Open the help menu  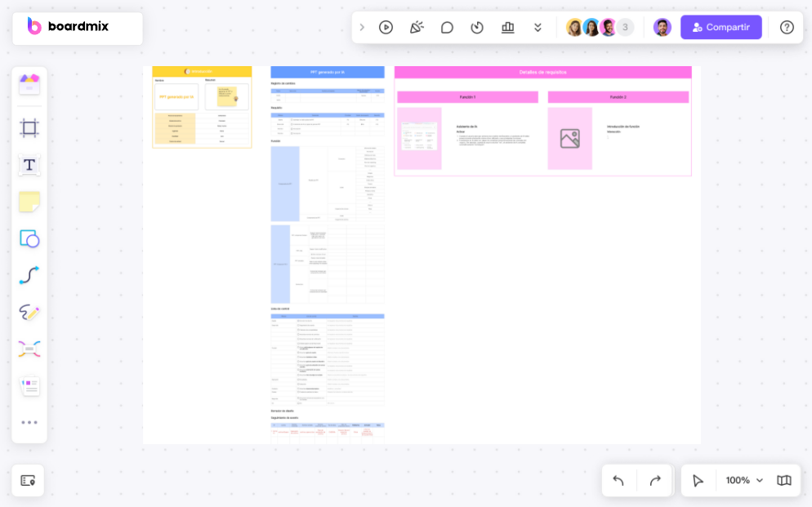787,28
